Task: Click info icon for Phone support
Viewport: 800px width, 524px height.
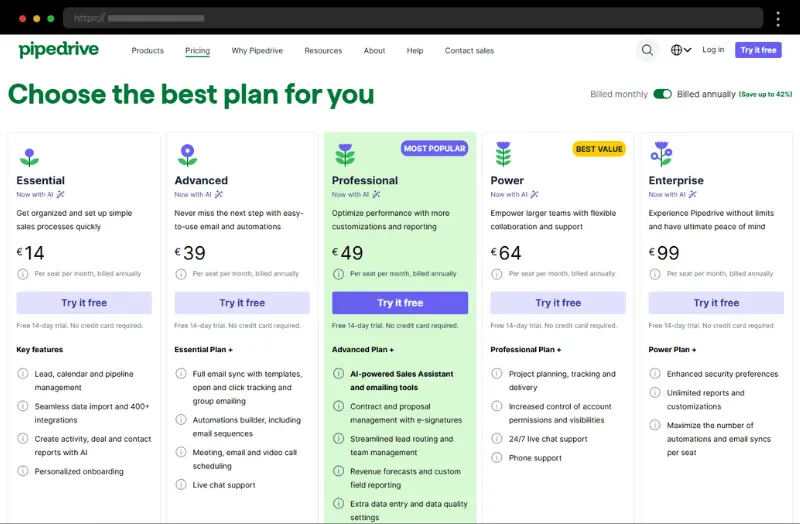Action: tap(496, 457)
